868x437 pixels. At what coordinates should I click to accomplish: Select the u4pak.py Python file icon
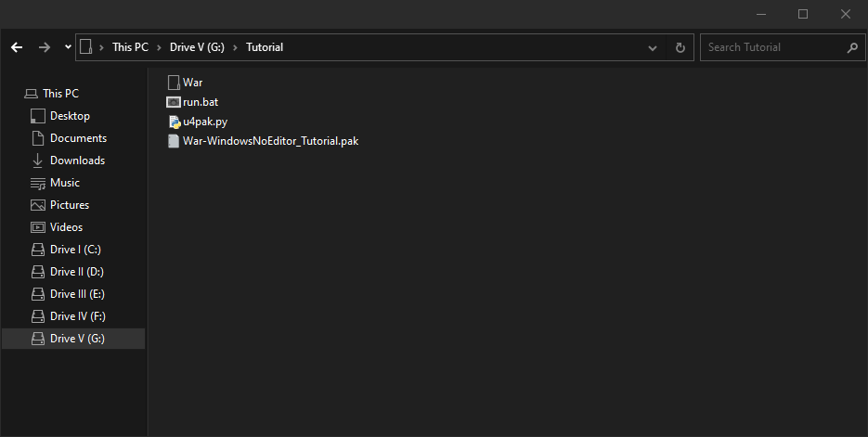tap(174, 122)
